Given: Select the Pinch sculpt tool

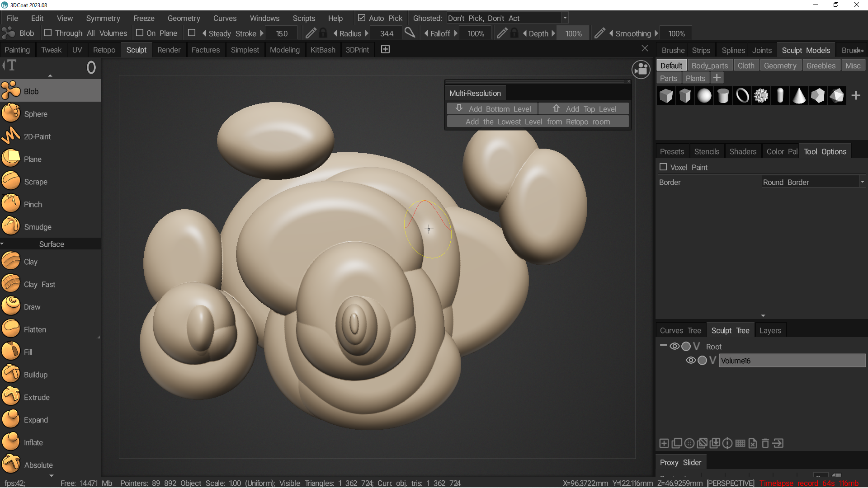Looking at the screenshot, I should (x=33, y=204).
